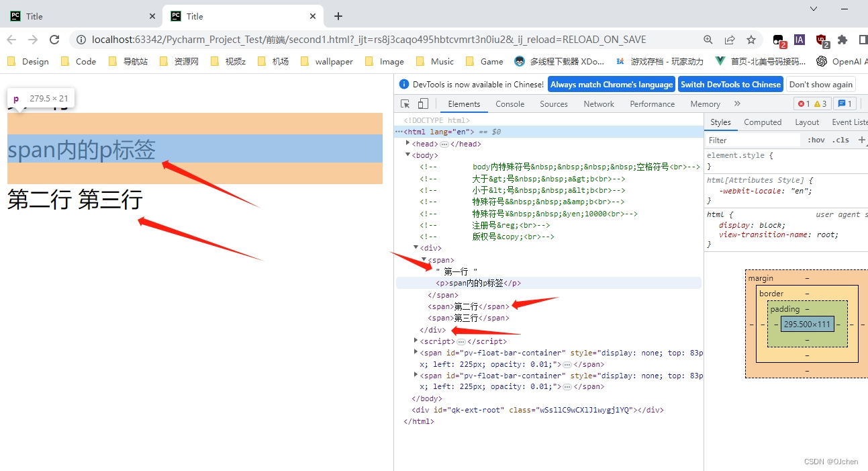Go back to previous page
The width and height of the screenshot is (868, 471).
point(12,40)
